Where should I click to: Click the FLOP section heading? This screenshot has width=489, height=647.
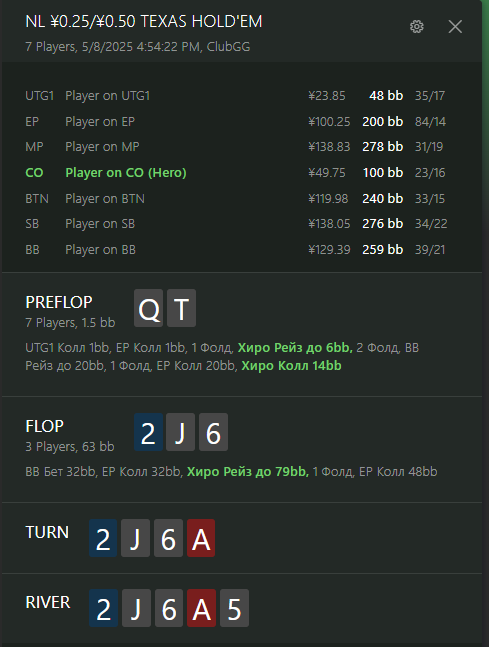pyautogui.click(x=45, y=426)
